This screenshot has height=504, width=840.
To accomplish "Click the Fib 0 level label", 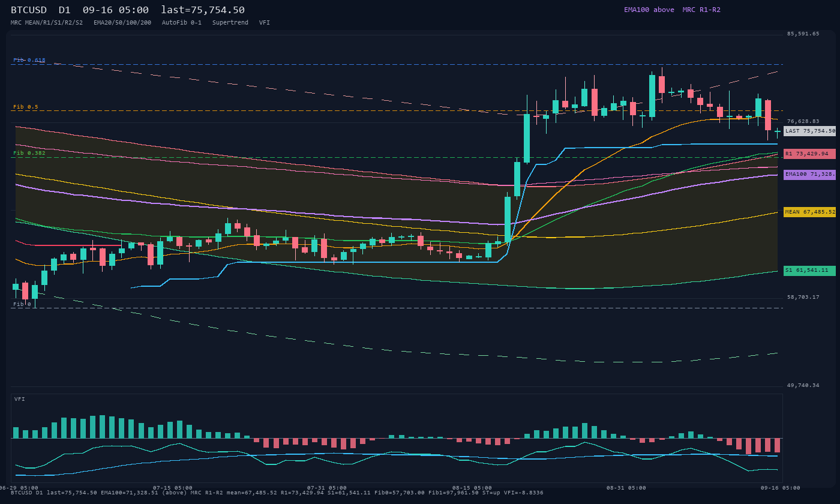I will click(x=22, y=304).
